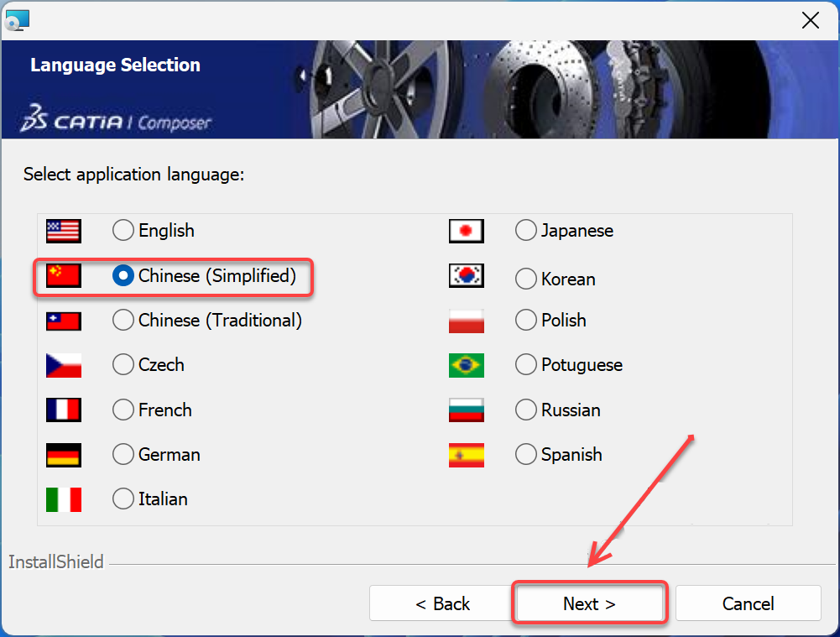Click the Next button to continue
The width and height of the screenshot is (840, 637).
point(589,603)
